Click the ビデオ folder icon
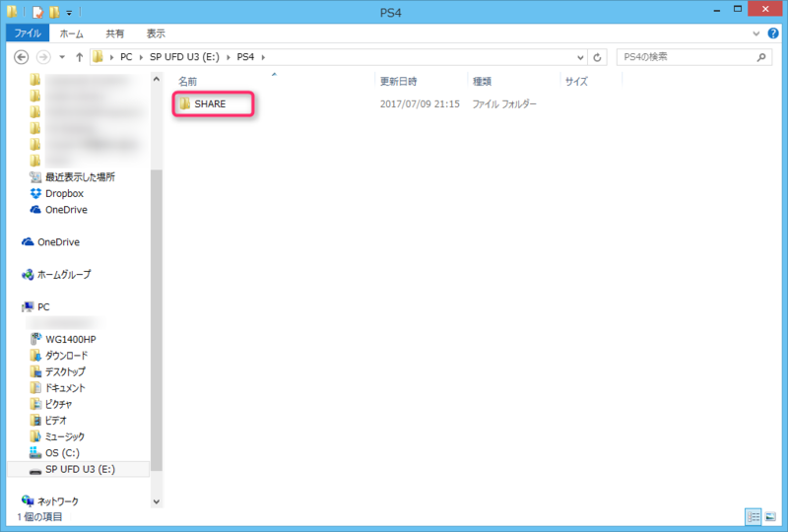The height and width of the screenshot is (532, 788). (x=35, y=421)
